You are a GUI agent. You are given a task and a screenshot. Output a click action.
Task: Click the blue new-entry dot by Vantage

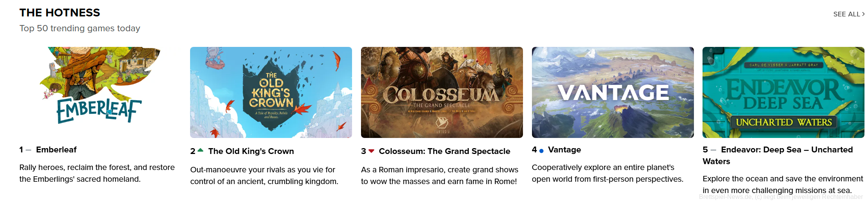[541, 150]
